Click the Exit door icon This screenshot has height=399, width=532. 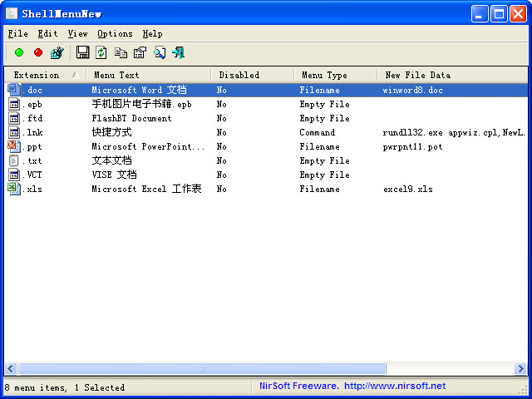(178, 52)
